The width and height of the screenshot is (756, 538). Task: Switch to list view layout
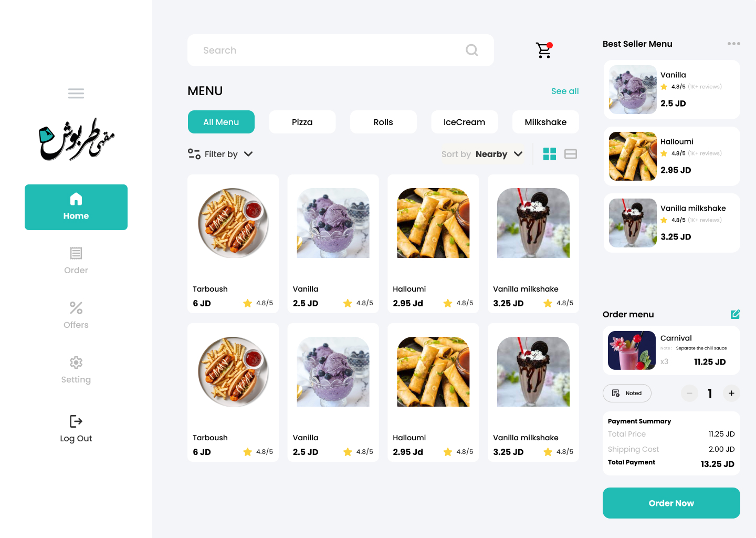click(571, 154)
